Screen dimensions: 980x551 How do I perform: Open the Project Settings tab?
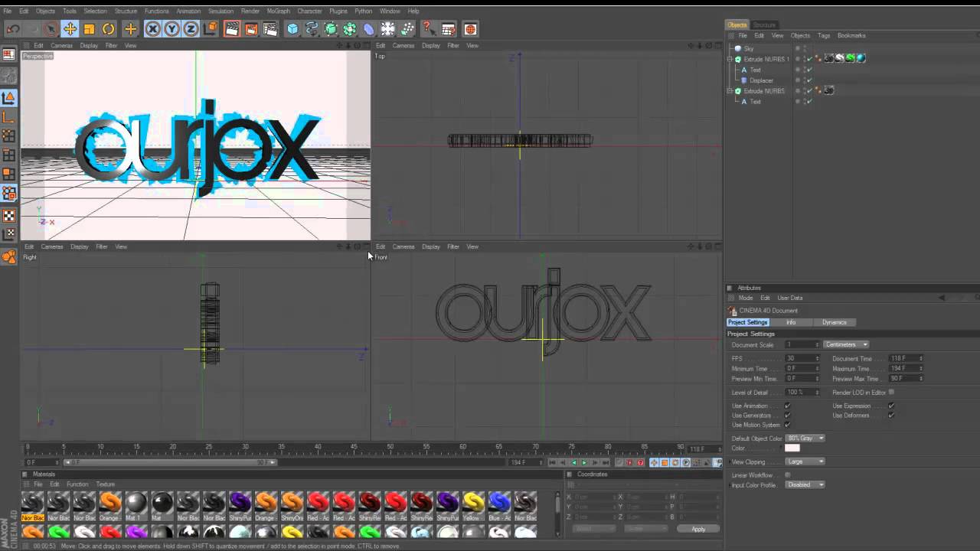[747, 322]
